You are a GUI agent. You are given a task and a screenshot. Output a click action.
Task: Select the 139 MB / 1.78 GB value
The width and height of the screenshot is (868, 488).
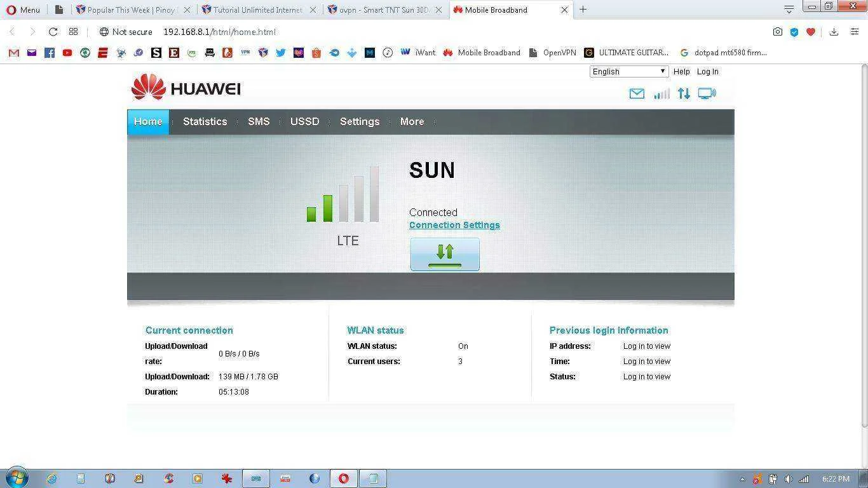(x=248, y=377)
